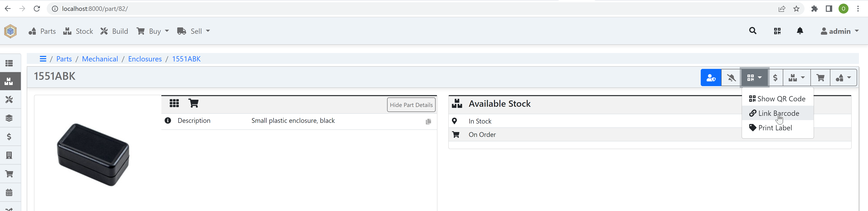Screen dimensions: 868x211
Task: Click the part pricing dollar icon button
Action: tap(775, 78)
